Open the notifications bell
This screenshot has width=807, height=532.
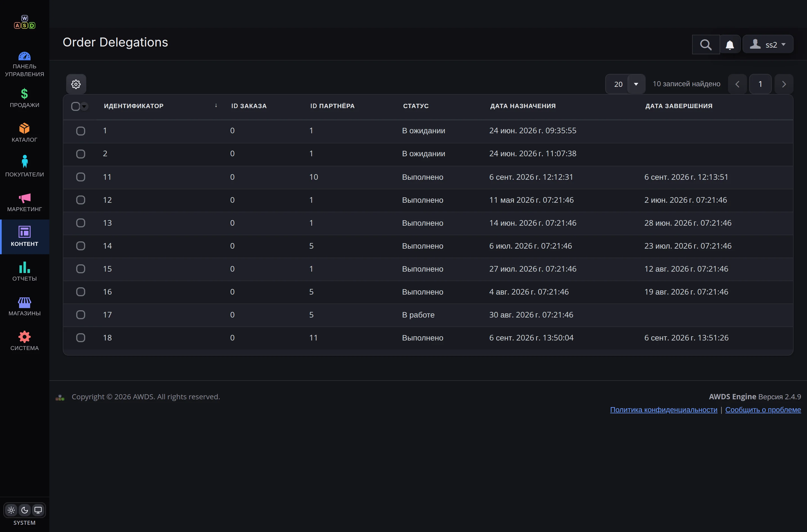730,45
